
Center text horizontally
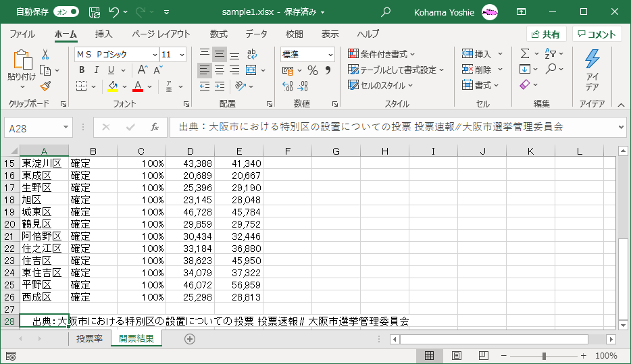pyautogui.click(x=220, y=70)
